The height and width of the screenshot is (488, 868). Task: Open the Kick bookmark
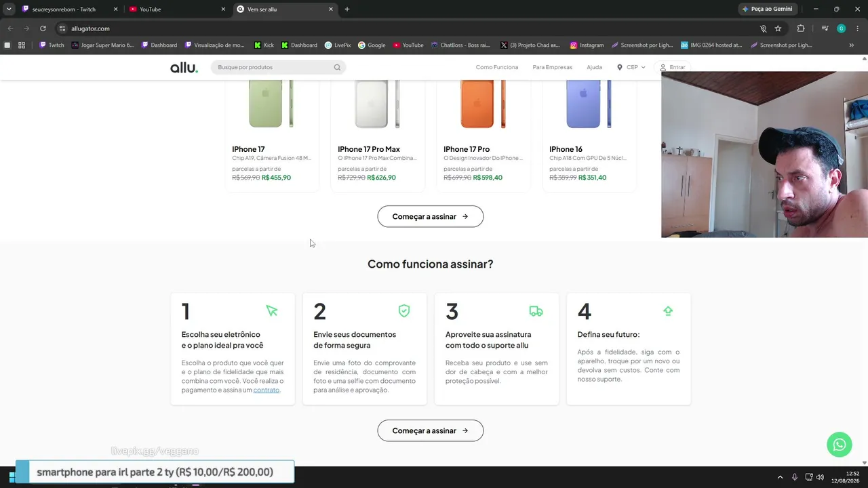(x=264, y=45)
